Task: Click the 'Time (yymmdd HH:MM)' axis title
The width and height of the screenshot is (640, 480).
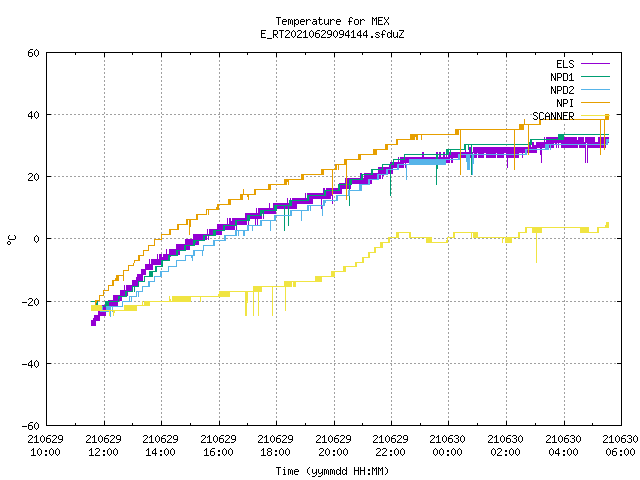Action: tap(332, 471)
